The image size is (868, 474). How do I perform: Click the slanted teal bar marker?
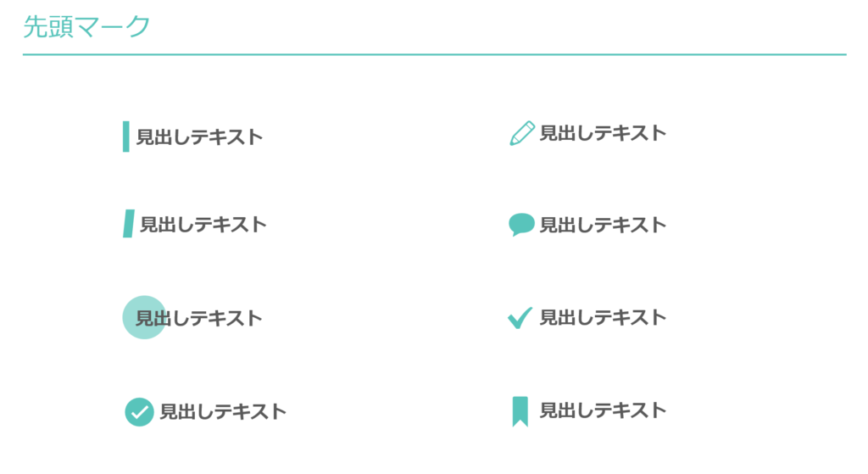[128, 223]
